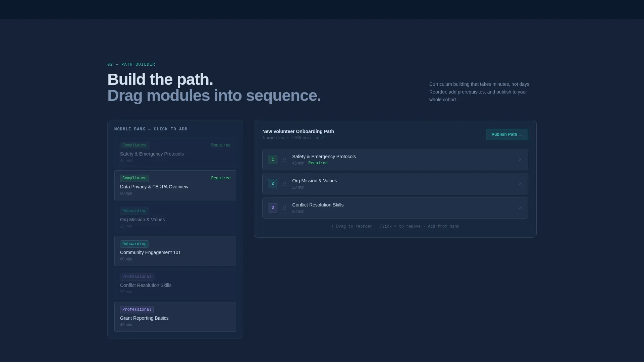Image resolution: width=644 pixels, height=362 pixels.
Task: Add Grant Reporting Basics module
Action: [x=175, y=317]
